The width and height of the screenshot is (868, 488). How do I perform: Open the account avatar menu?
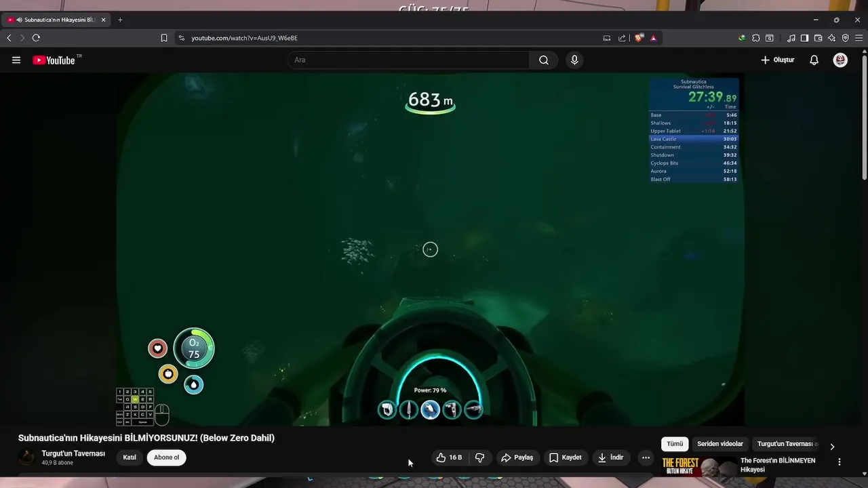840,60
